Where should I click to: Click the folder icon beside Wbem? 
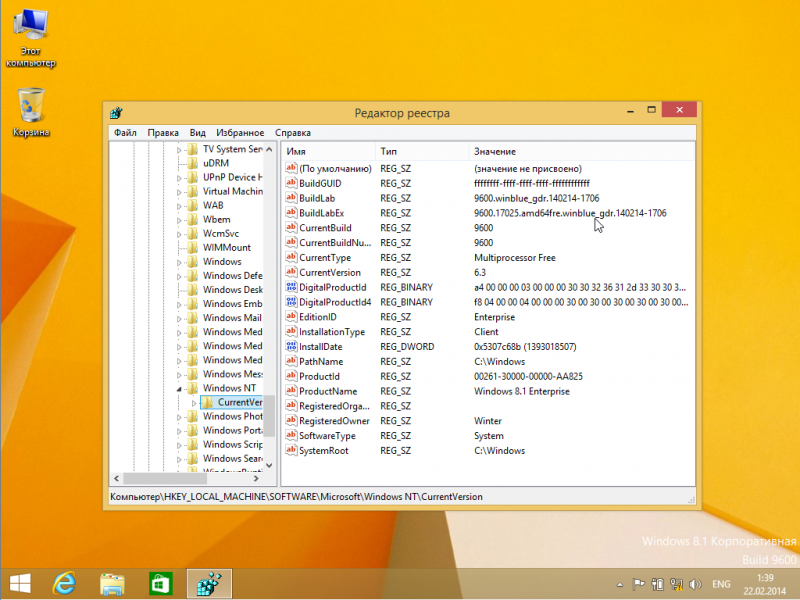[192, 219]
